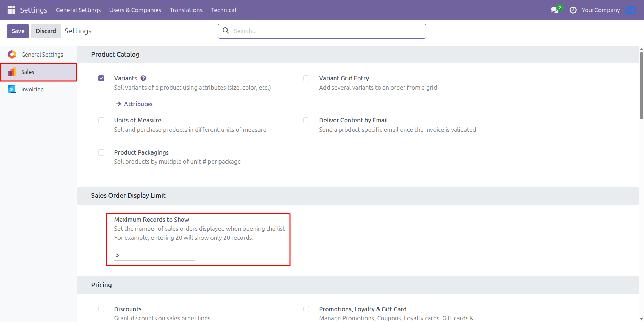Screen dimensions: 644x322
Task: Click the Pricing section heading
Action: [x=101, y=285]
